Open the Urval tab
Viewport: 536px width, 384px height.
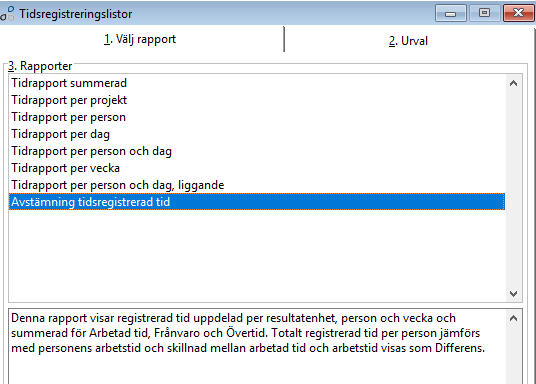408,41
